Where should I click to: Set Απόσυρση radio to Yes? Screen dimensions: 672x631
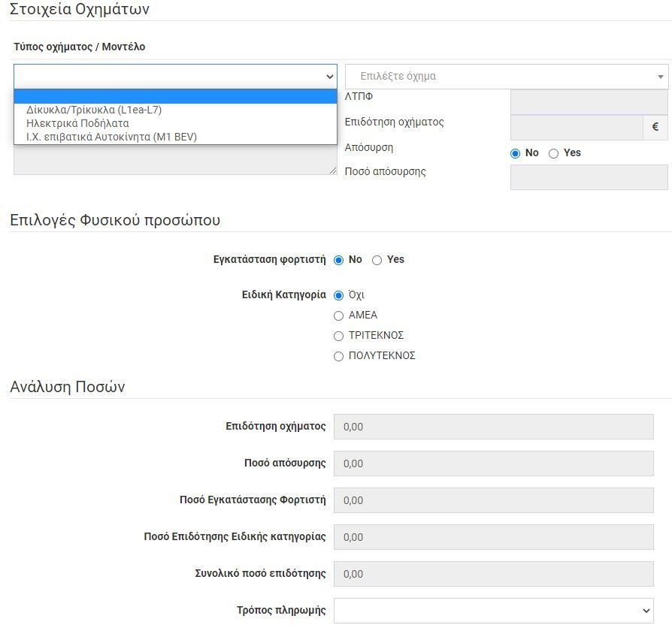554,153
